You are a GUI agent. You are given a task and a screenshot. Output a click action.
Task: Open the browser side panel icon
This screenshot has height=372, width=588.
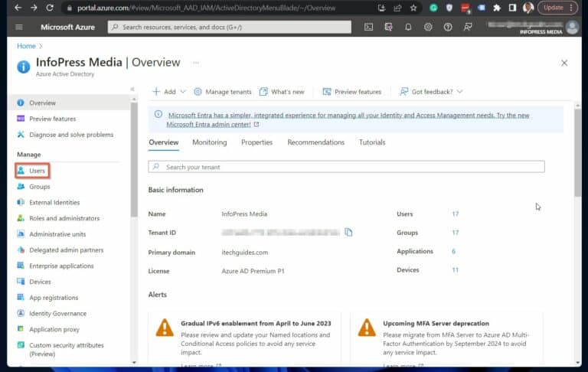(x=512, y=8)
